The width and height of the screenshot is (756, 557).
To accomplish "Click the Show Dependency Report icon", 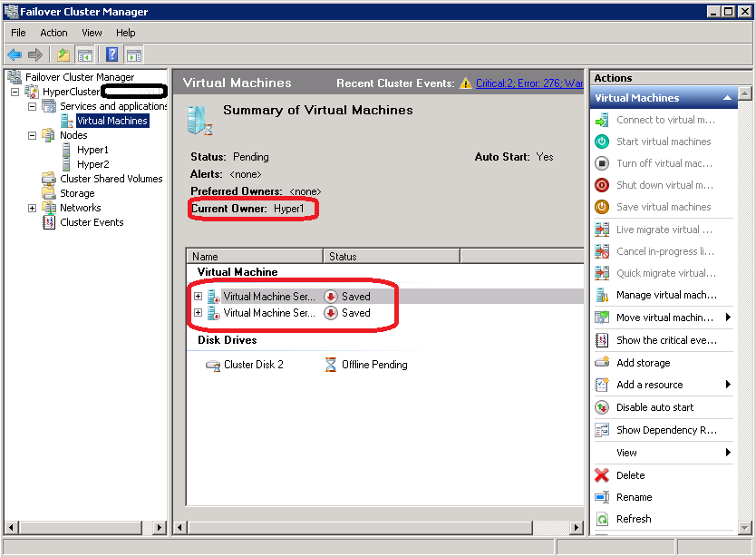I will (602, 430).
